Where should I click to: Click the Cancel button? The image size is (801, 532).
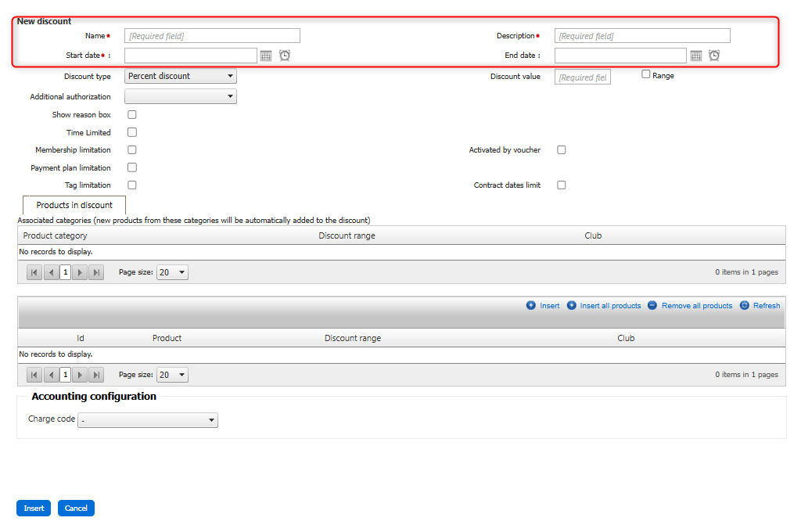point(76,509)
